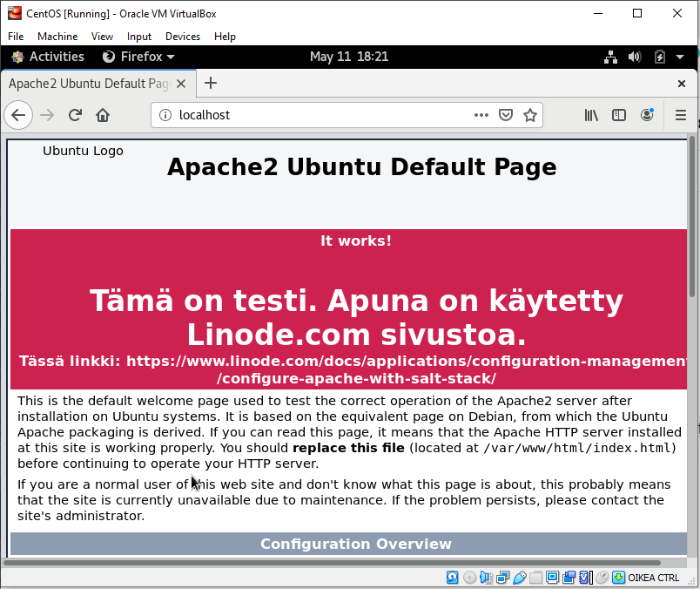Close the Apache2 Ubuntu Default Page tab
This screenshot has height=589, width=700.
click(x=181, y=84)
